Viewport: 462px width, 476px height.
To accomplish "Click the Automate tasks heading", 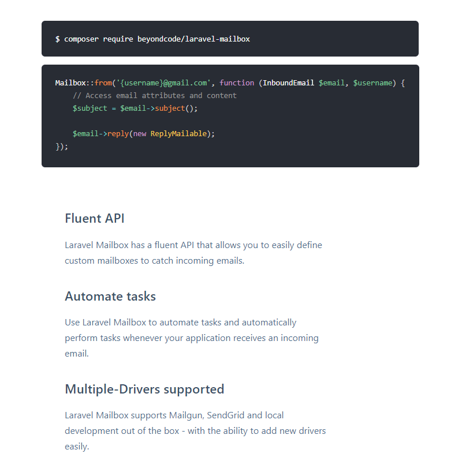I will coord(110,297).
